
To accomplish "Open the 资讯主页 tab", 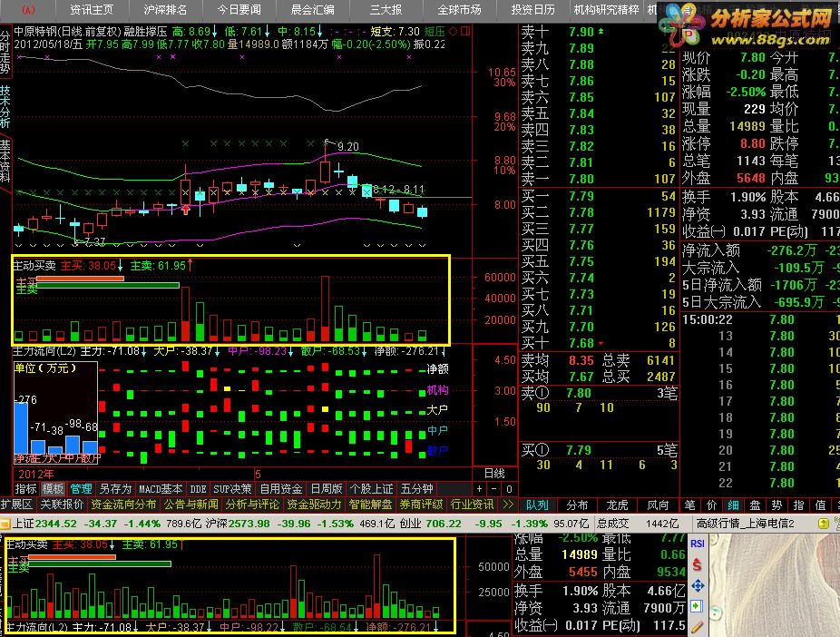I will coord(91,10).
